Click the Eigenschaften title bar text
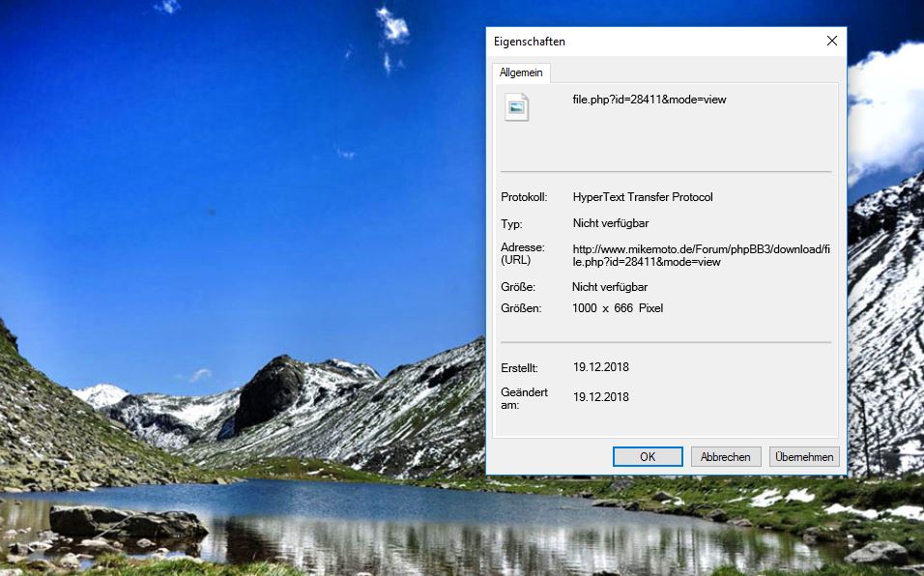Screen dimensions: 924x576 [530, 42]
